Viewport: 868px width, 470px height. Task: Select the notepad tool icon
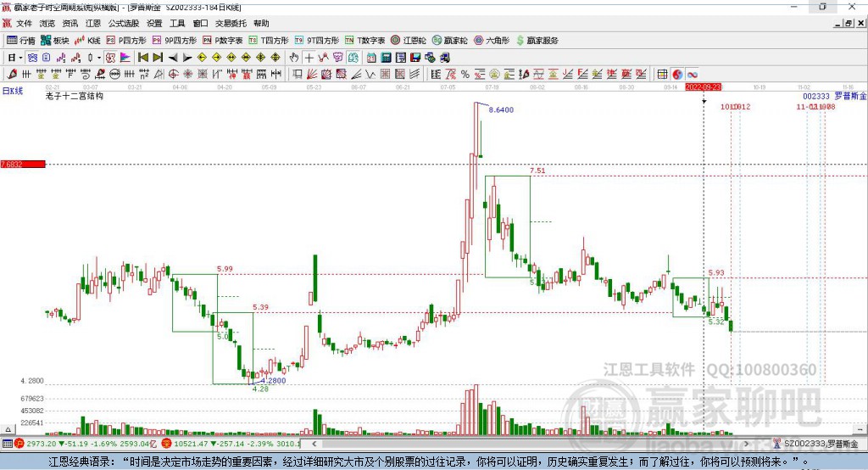(x=401, y=58)
